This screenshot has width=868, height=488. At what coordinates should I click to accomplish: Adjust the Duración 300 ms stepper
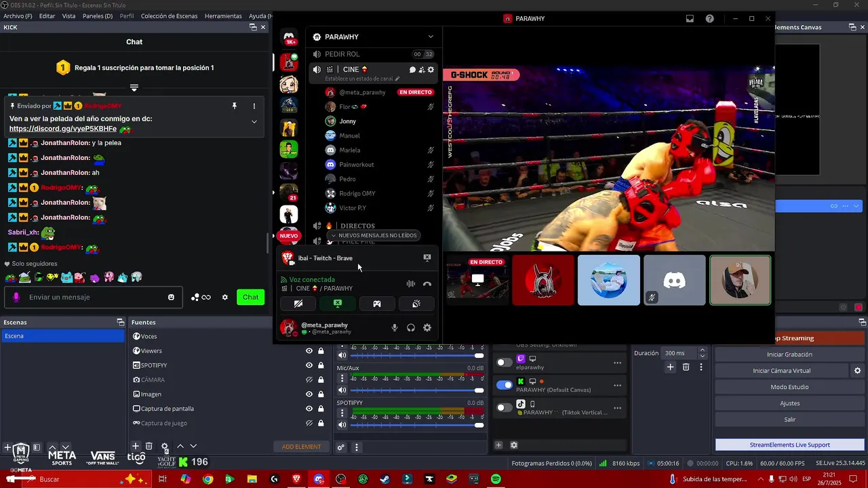pos(703,353)
